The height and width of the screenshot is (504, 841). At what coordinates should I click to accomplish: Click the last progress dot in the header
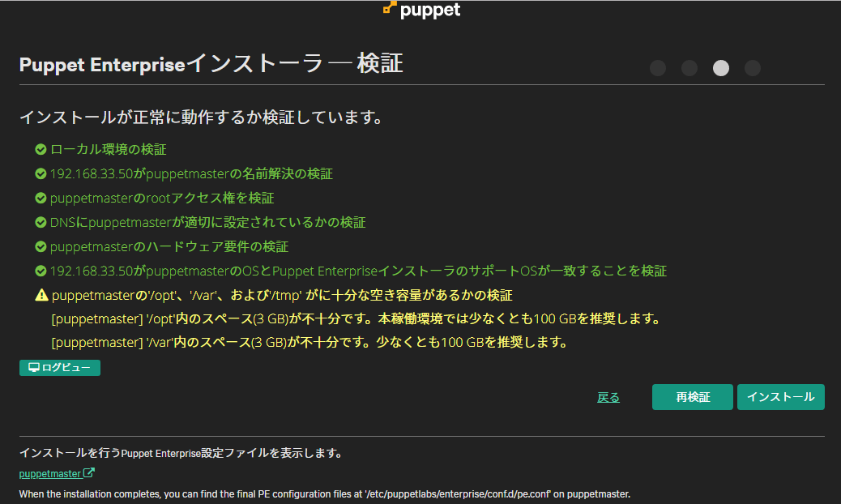tap(753, 68)
